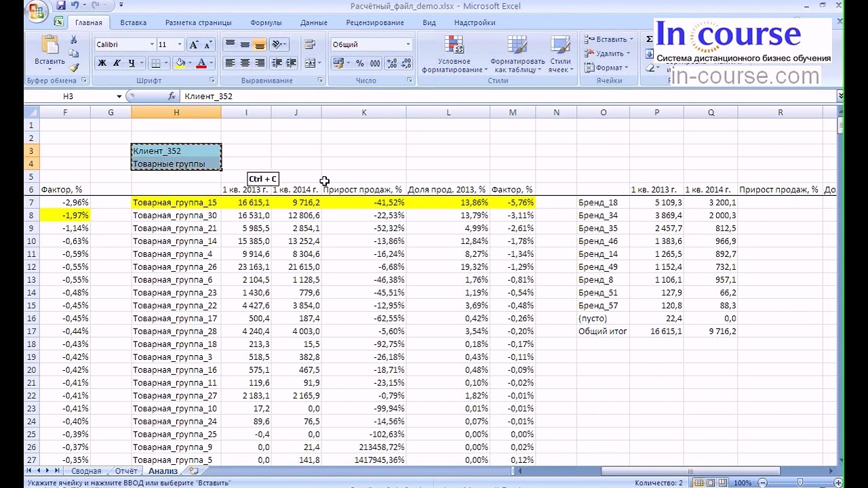Toggle Bottom Align for cell content
The width and height of the screenshot is (868, 488).
[x=260, y=45]
